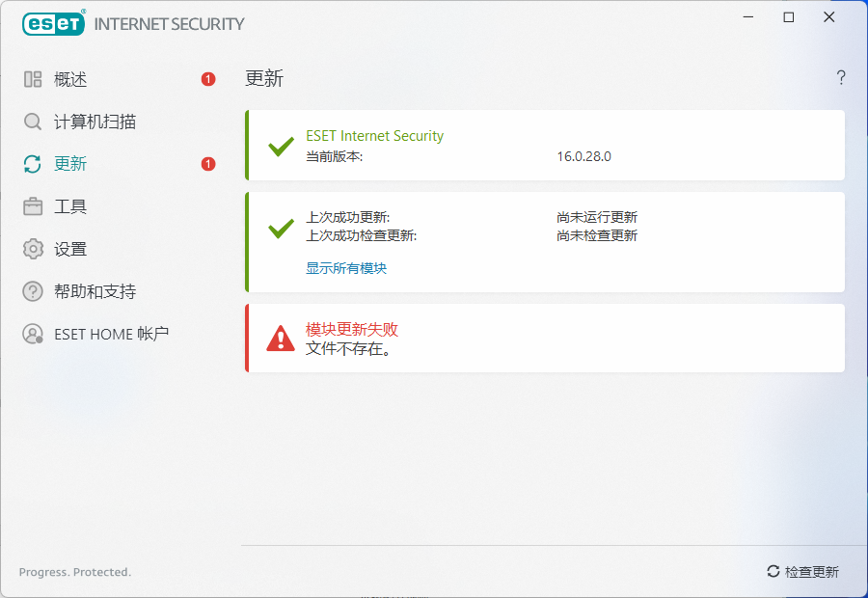Click the red warning triangle icon

click(x=281, y=338)
